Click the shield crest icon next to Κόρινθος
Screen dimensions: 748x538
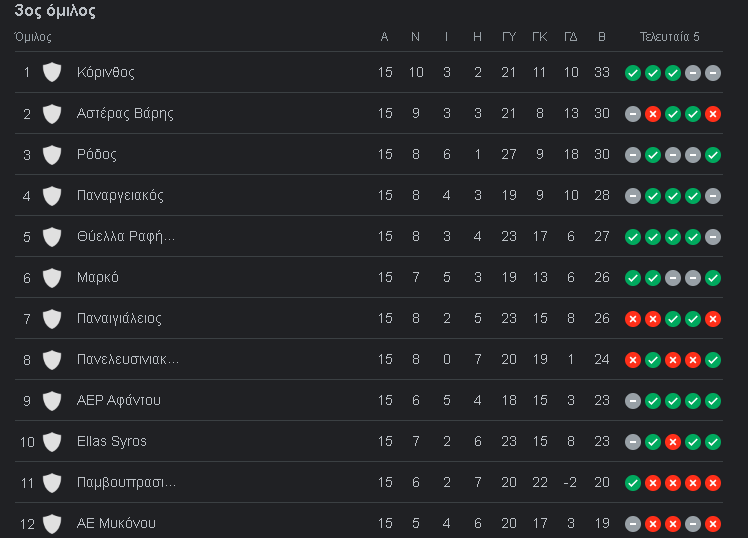pyautogui.click(x=52, y=72)
